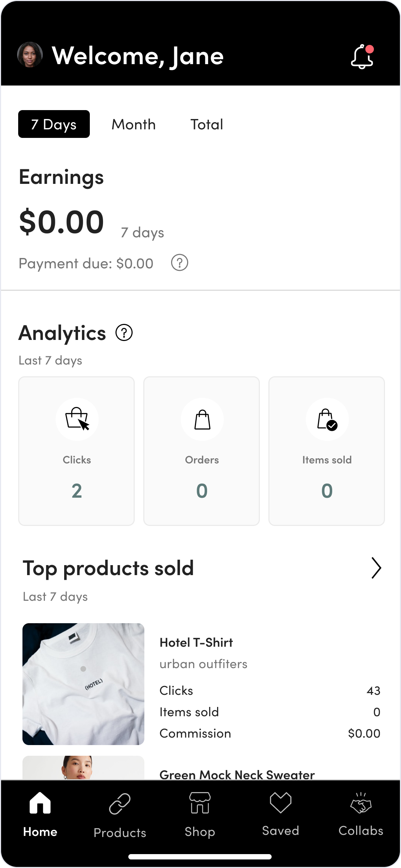Screen dimensions: 401x868
Task: Open the Hotel T-Shirt product thumbnail
Action: click(x=83, y=684)
